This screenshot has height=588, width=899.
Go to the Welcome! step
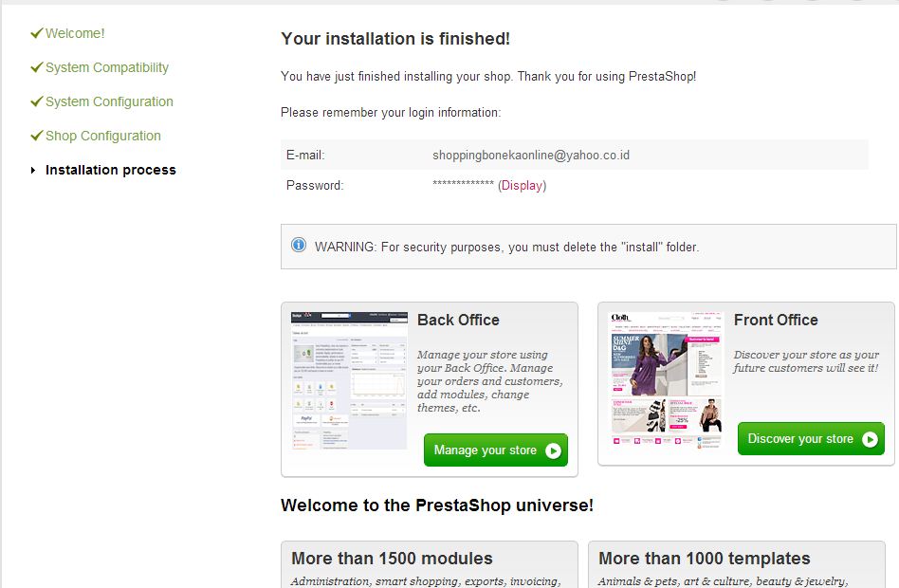[x=75, y=33]
